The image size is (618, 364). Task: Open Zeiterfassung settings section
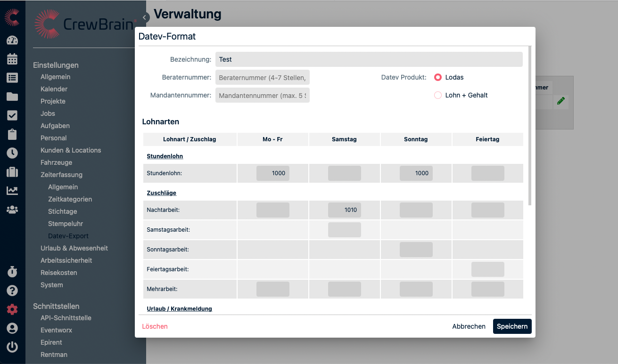[61, 175]
